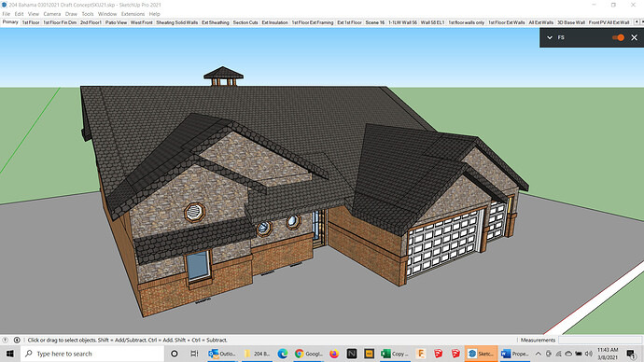
Task: Open the Camera menu
Action: click(x=52, y=14)
